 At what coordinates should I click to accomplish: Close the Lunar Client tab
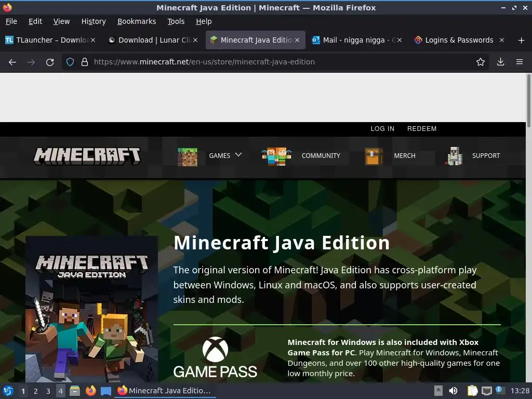pyautogui.click(x=195, y=40)
